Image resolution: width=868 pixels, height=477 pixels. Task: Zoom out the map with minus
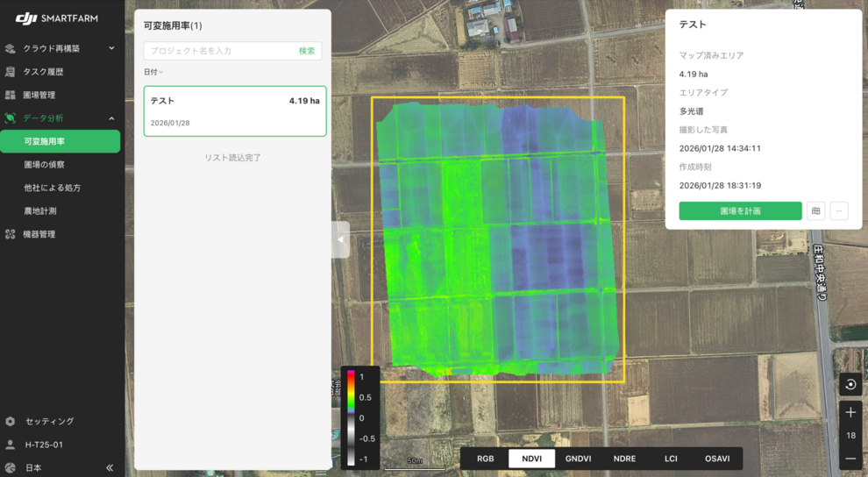click(x=850, y=459)
